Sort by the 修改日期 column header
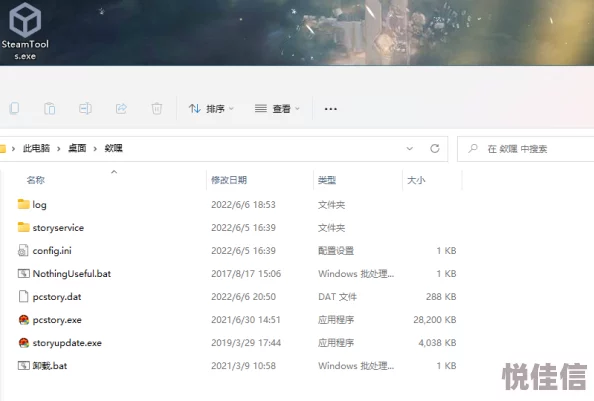 [229, 180]
